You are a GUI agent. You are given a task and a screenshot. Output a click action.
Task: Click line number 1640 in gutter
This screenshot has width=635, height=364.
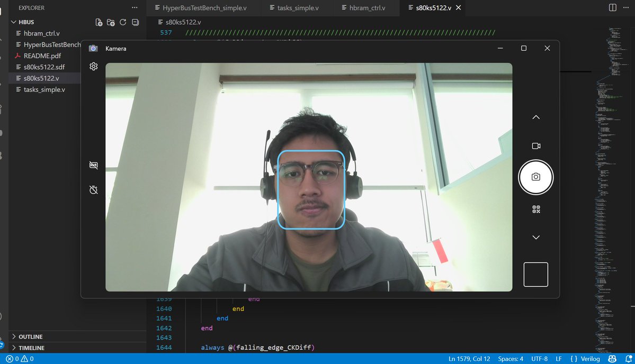click(164, 308)
